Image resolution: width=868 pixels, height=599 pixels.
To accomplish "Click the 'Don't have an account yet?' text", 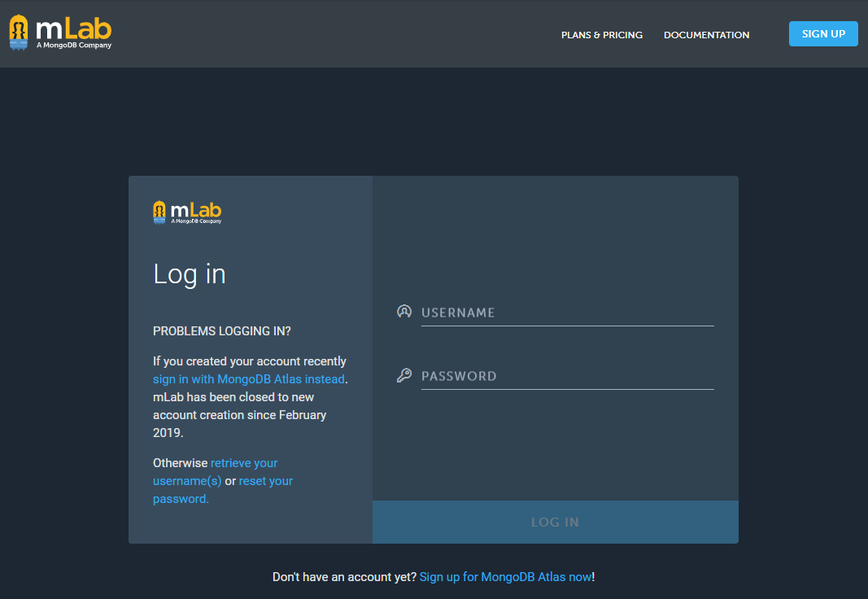I will pyautogui.click(x=344, y=577).
